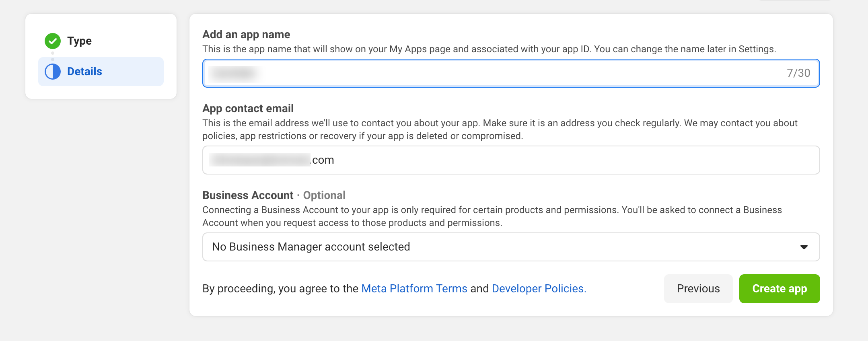Click the App contact email heading

[x=248, y=109]
